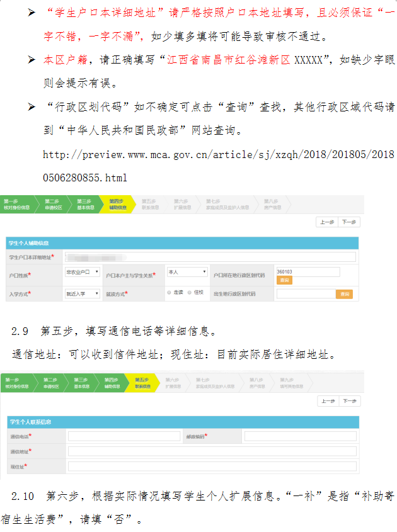Click 上一步 above the 学生个人辅助信息 form

pos(326,222)
